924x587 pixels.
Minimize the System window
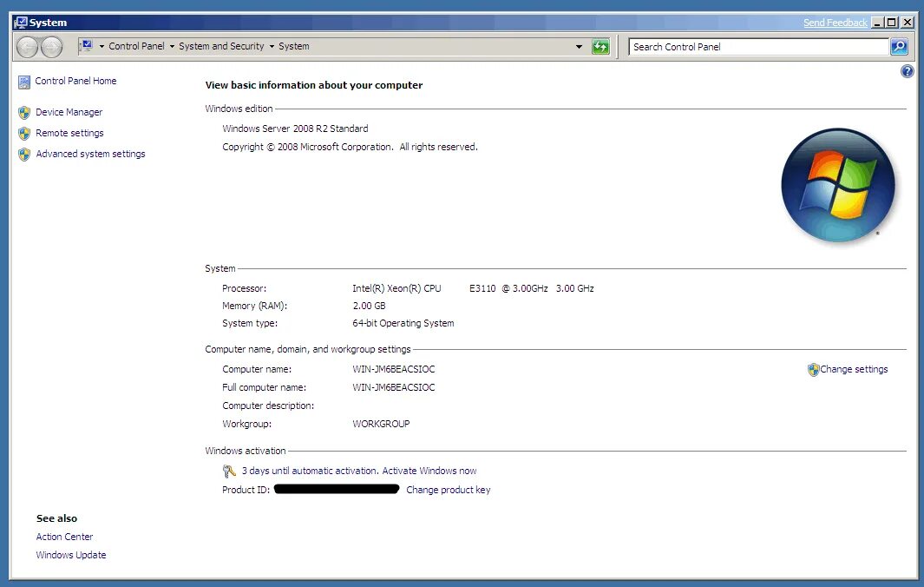point(877,23)
